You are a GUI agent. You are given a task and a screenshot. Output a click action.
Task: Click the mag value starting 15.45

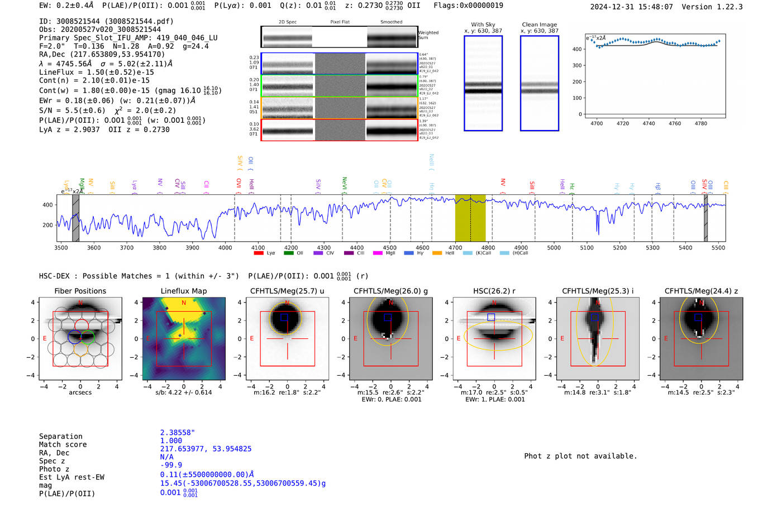tap(243, 483)
